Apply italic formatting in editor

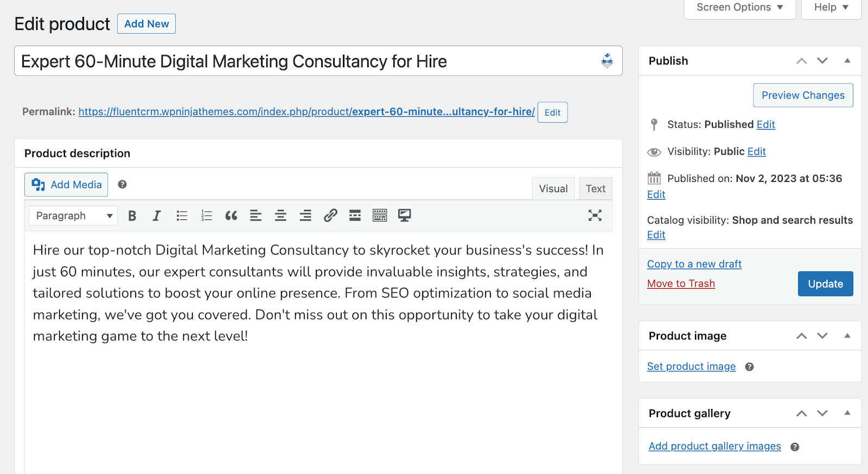point(157,216)
